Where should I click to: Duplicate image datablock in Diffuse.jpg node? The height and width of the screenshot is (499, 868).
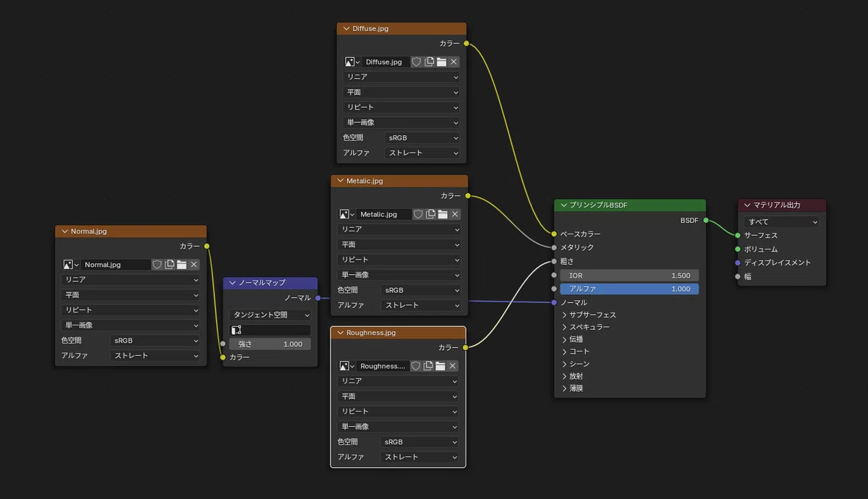tap(429, 62)
